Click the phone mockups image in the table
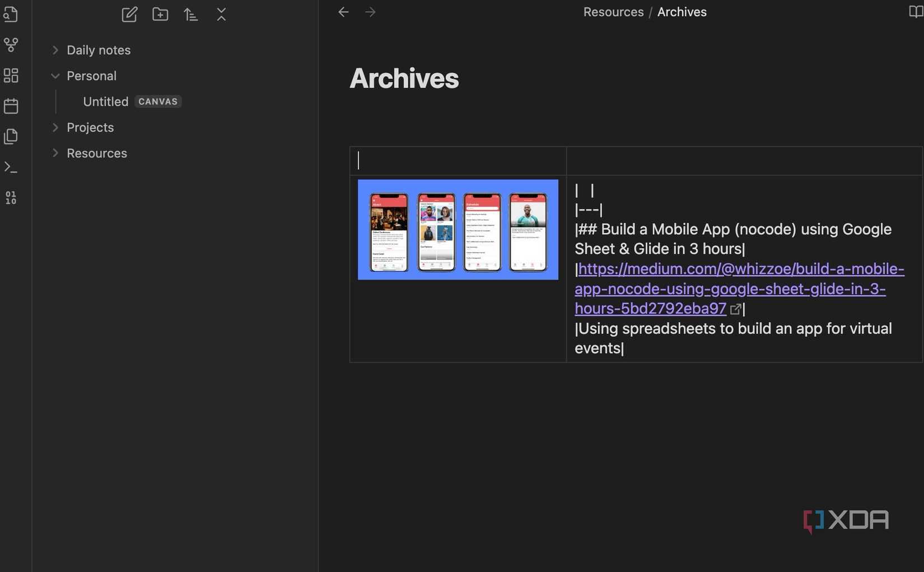 point(458,230)
